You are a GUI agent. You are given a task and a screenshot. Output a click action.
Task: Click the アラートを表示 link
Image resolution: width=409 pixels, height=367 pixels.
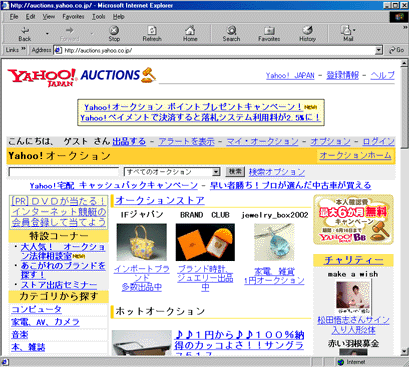(186, 142)
